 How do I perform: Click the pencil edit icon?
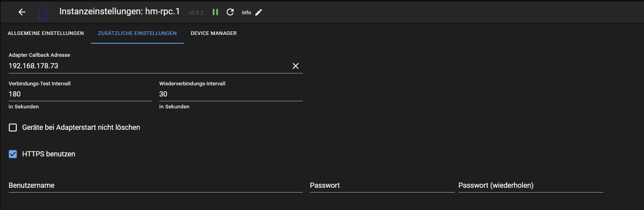259,12
